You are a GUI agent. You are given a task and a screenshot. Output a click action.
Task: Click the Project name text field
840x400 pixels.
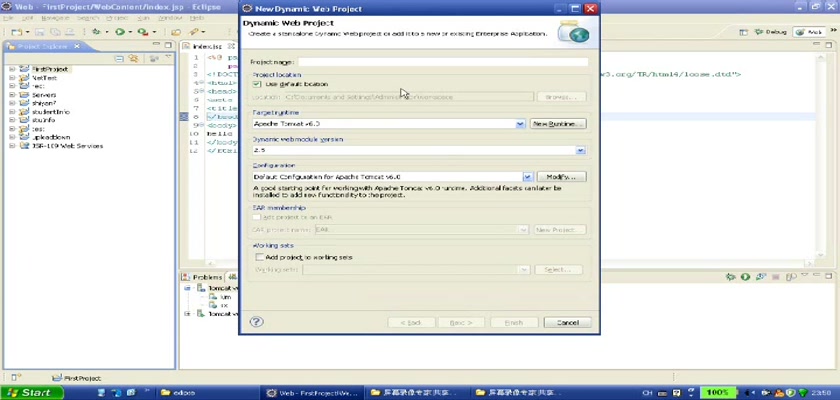pyautogui.click(x=442, y=62)
